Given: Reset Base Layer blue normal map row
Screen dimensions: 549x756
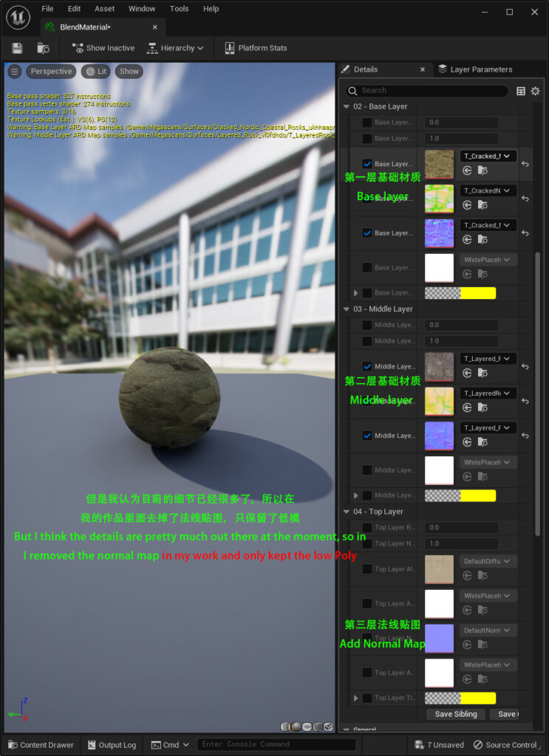Looking at the screenshot, I should pos(525,233).
